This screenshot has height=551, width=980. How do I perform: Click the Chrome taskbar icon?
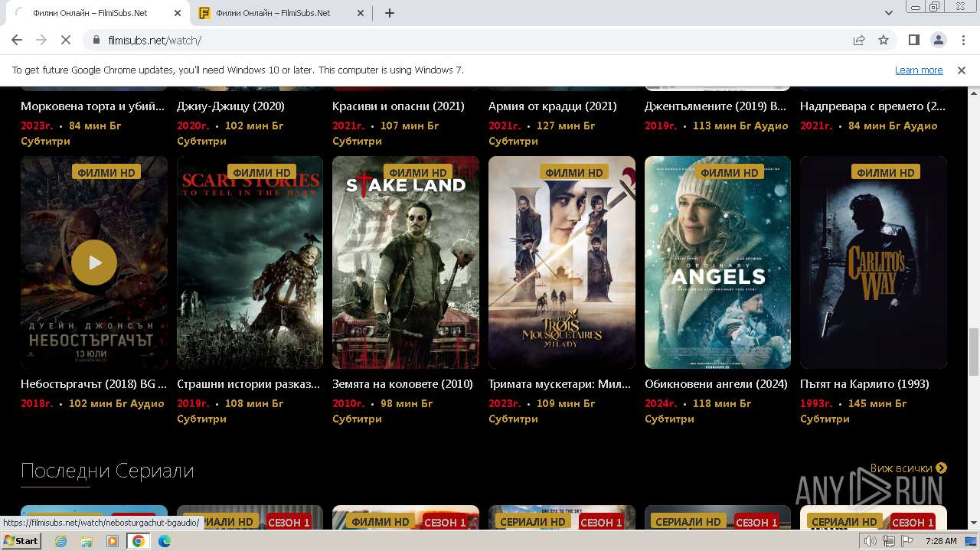(x=139, y=541)
